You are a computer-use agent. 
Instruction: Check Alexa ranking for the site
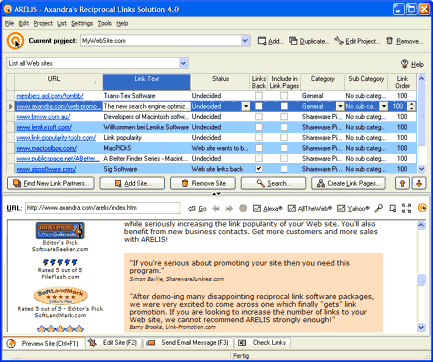click(x=268, y=209)
